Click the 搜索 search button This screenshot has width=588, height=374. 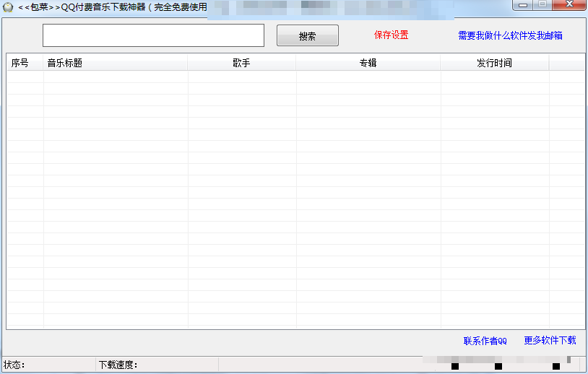coord(308,35)
